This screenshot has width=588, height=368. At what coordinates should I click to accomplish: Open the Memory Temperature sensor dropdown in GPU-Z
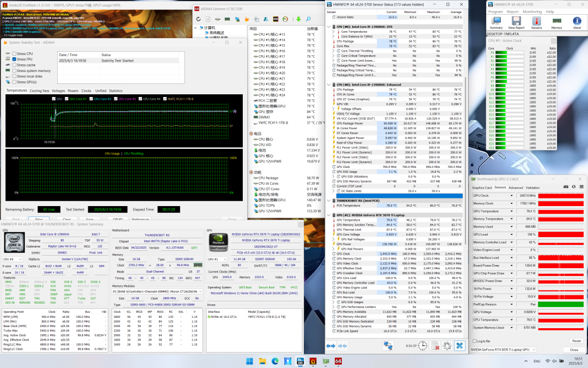(x=511, y=219)
